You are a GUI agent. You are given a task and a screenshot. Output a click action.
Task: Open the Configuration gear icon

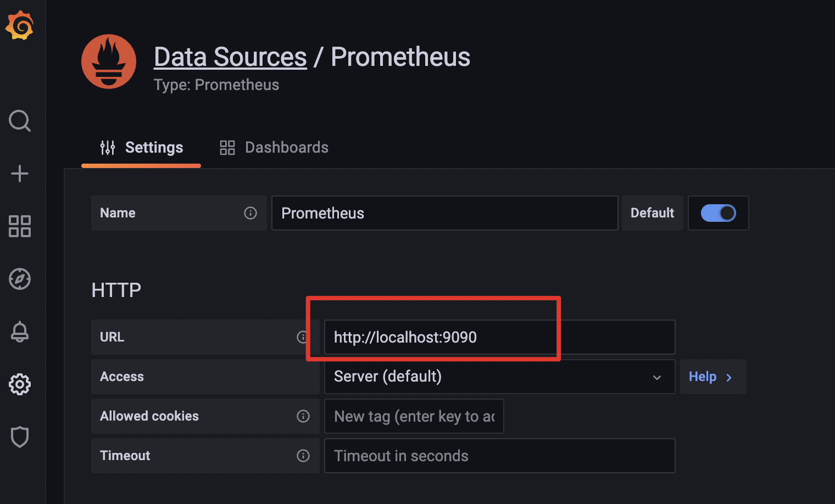20,384
